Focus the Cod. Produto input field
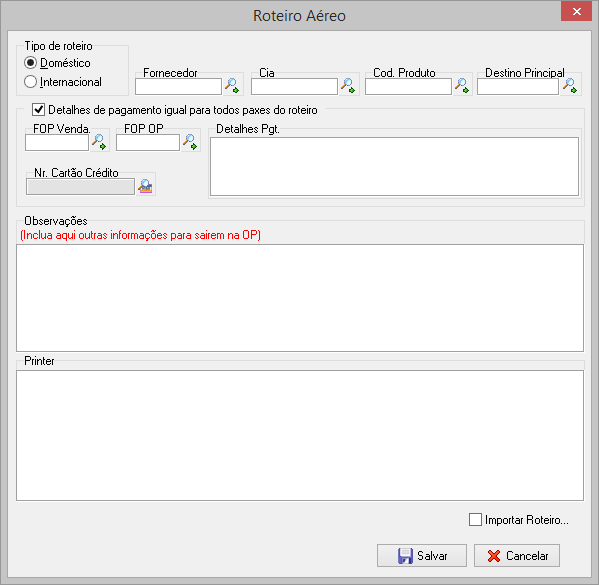The image size is (599, 585). 408,86
